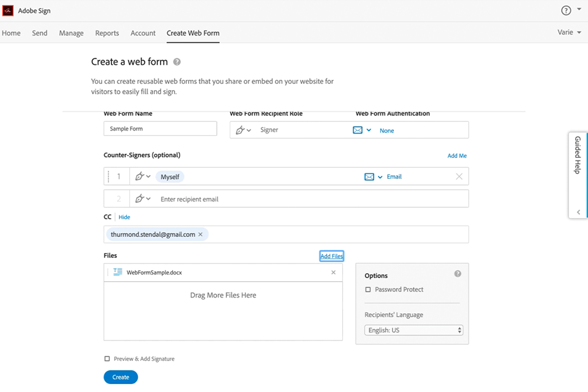Click the Add Files link

331,256
